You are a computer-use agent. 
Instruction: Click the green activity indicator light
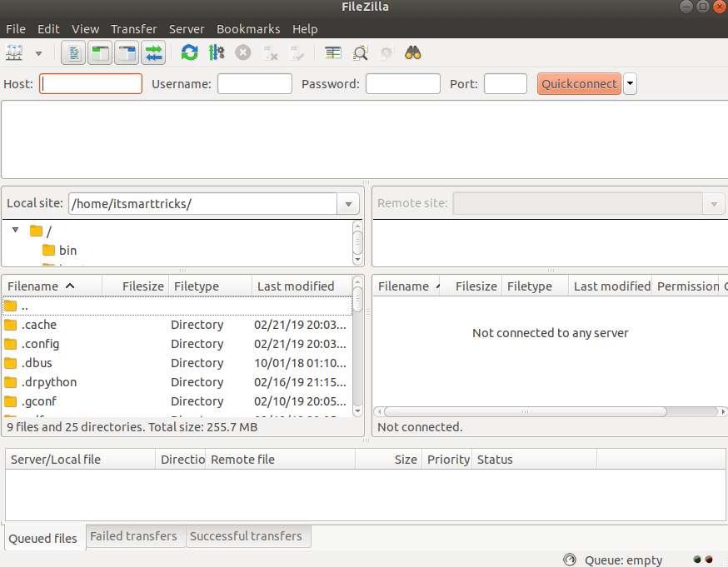point(697,560)
